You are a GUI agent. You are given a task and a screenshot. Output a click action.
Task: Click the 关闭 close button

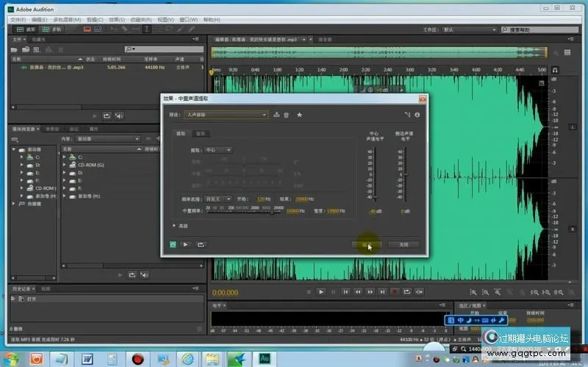pos(403,244)
